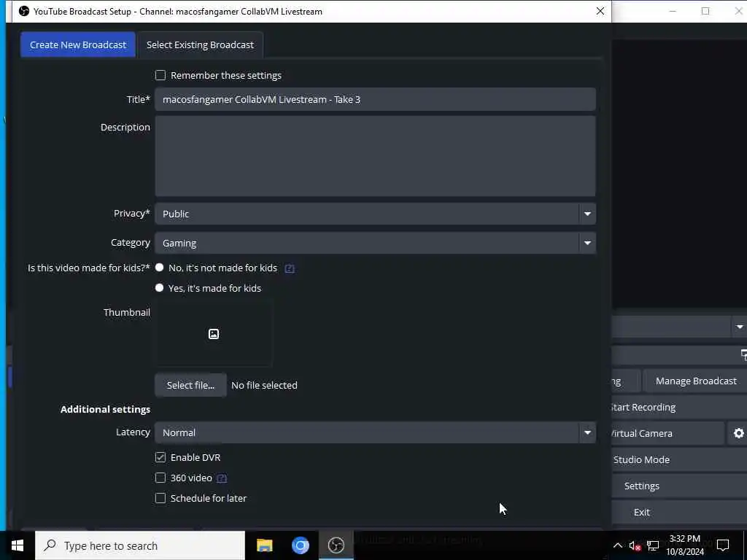Click the OBS logo in dialog title bar

(24, 11)
